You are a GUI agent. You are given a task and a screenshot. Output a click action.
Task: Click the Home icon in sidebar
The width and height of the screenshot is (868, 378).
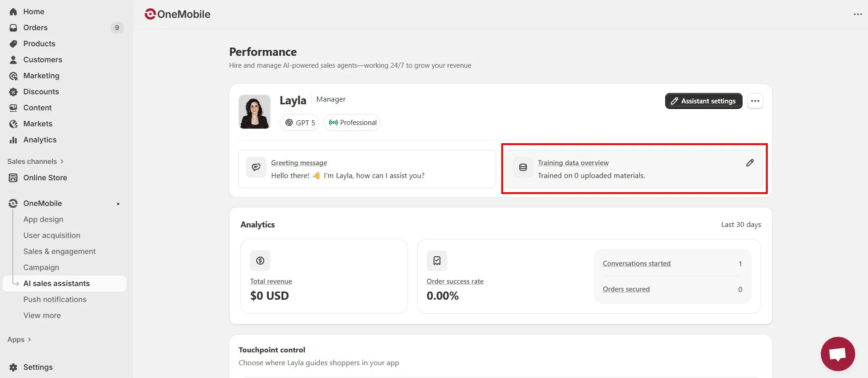coord(13,12)
